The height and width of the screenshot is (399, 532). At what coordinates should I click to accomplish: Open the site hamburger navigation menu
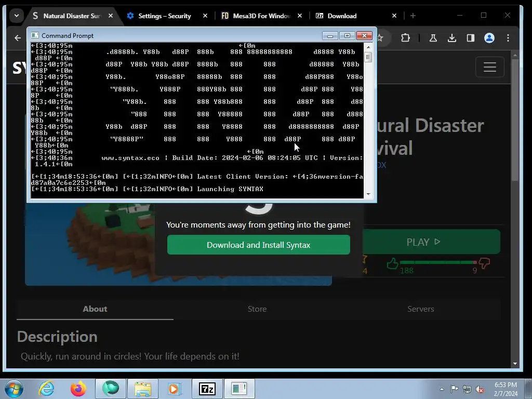point(489,67)
